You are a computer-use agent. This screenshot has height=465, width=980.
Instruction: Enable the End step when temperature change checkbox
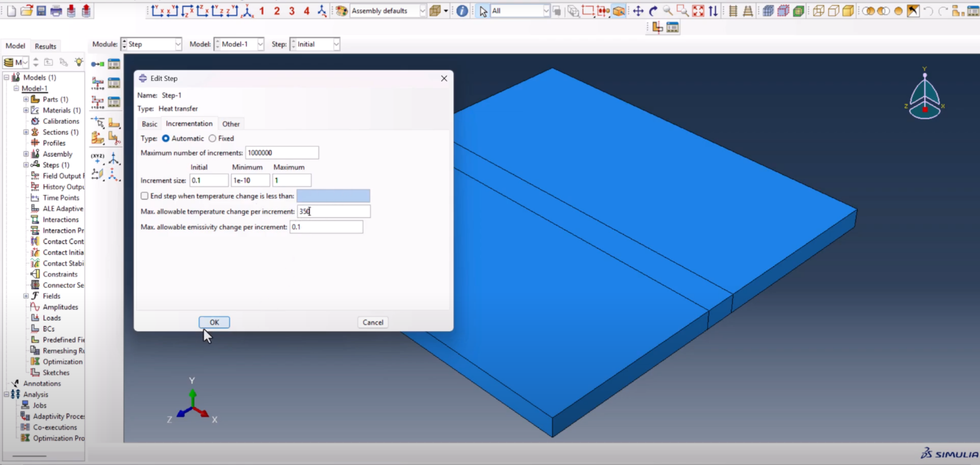[145, 196]
